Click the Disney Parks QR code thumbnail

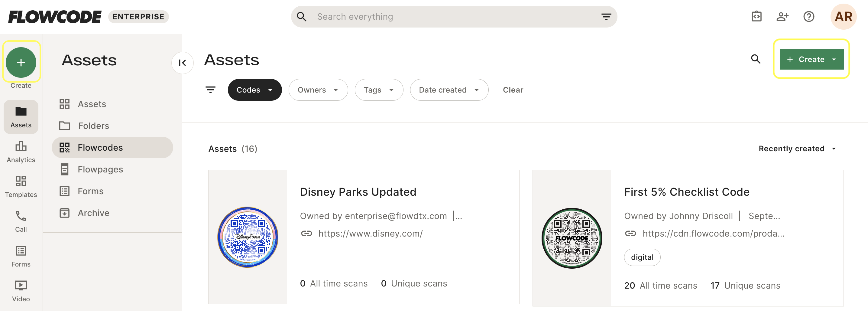coord(248,237)
